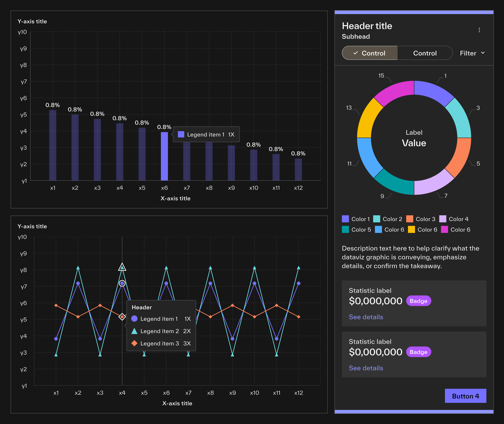Click the donut center Value text
This screenshot has width=504, height=424.
coord(414,143)
